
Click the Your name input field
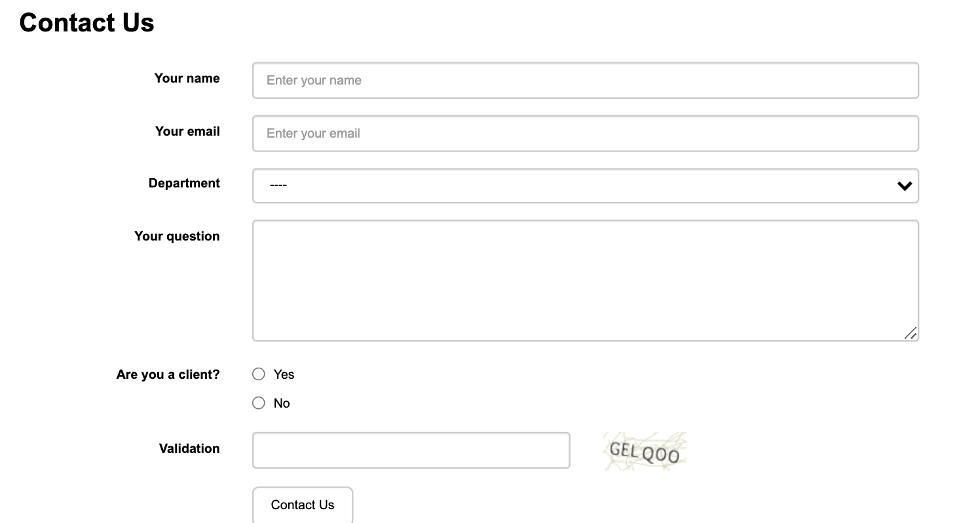(586, 81)
